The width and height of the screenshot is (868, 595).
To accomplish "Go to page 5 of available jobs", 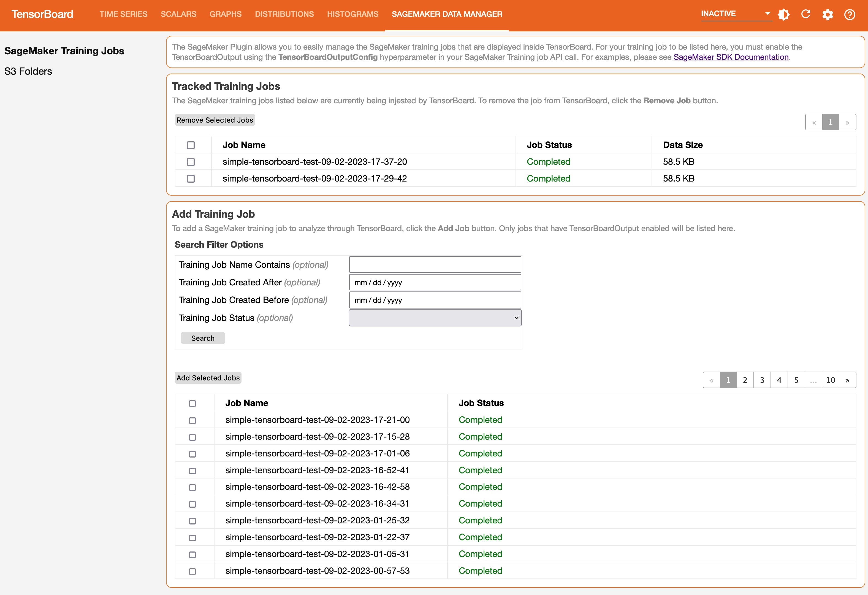I will pyautogui.click(x=796, y=380).
